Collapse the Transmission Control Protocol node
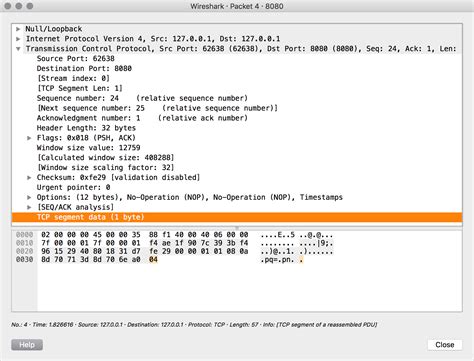The height and width of the screenshot is (361, 474). tap(18, 49)
